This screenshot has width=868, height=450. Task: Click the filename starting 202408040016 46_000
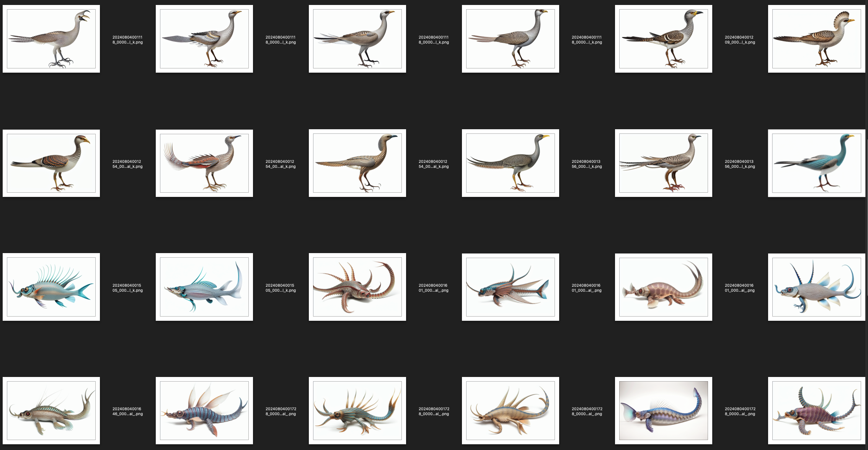point(127,411)
